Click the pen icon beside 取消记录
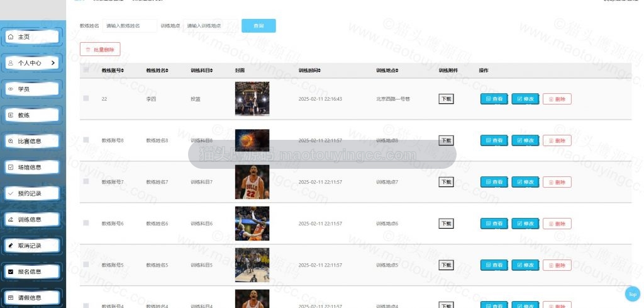644x308 pixels. click(11, 246)
